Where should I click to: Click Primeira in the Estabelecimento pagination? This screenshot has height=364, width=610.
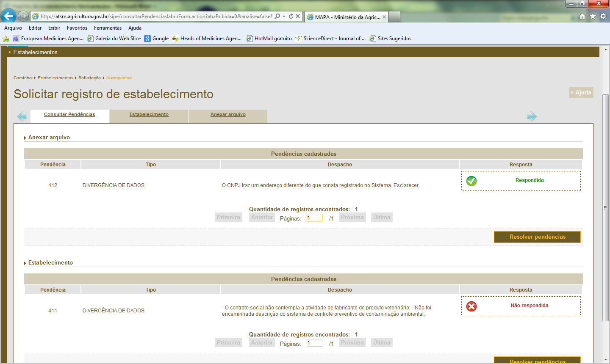pyautogui.click(x=228, y=343)
